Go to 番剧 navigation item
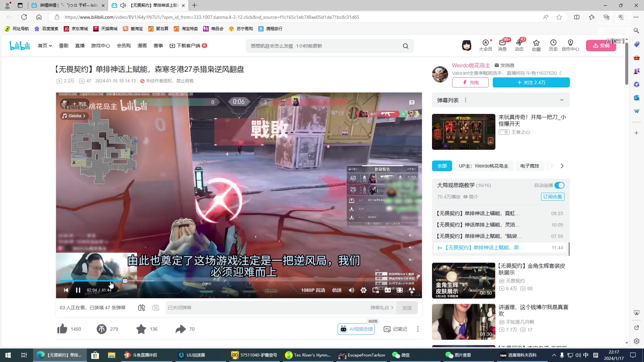The height and width of the screenshot is (362, 644). coord(64,46)
